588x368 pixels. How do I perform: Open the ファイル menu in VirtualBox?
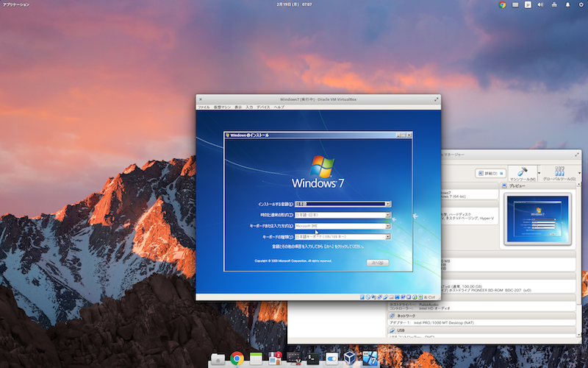(203, 107)
